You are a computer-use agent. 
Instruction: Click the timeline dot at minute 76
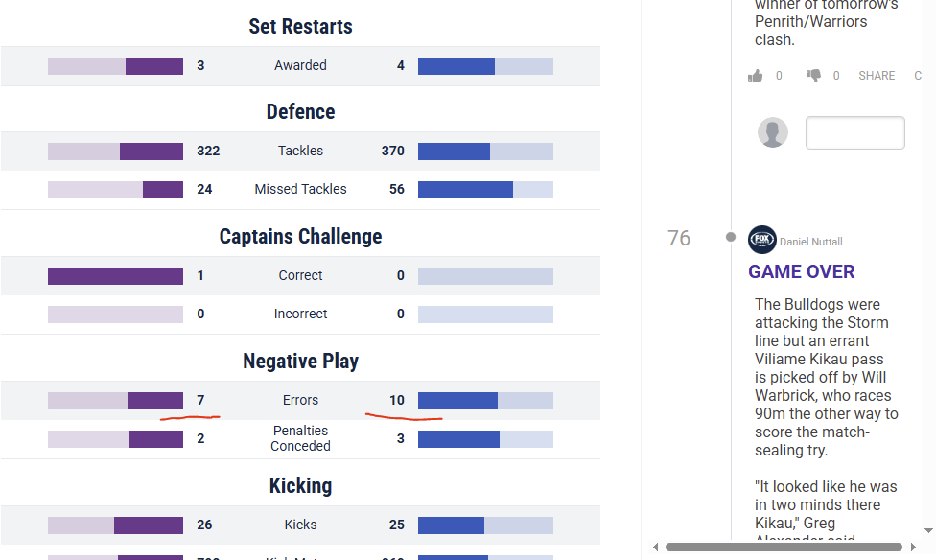click(731, 237)
